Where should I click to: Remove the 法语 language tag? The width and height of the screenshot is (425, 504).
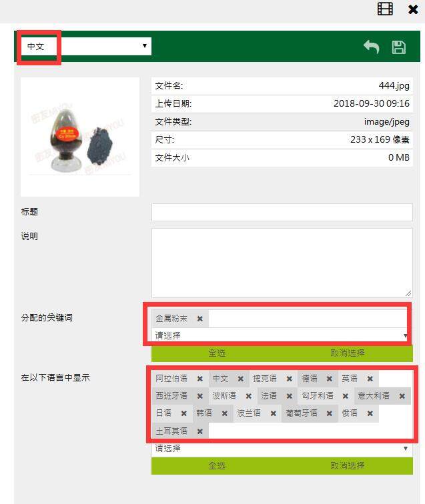290,396
